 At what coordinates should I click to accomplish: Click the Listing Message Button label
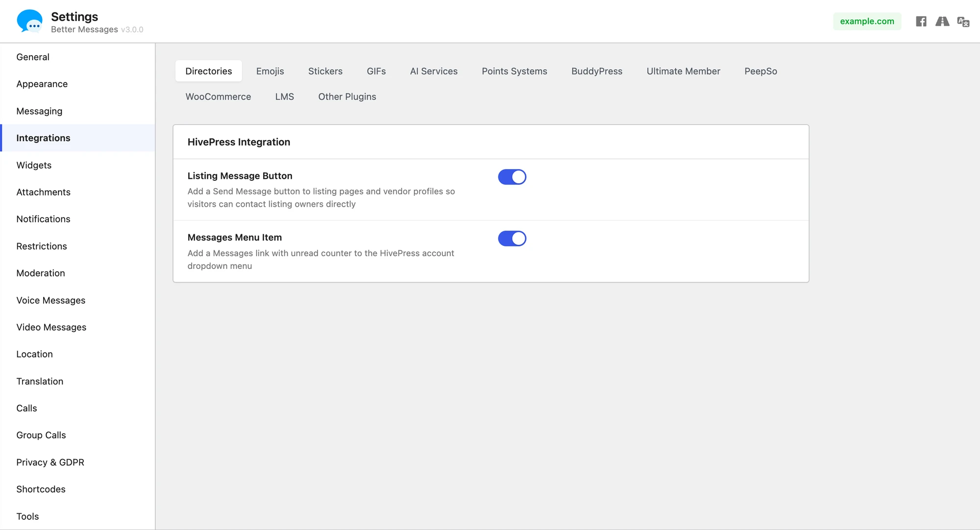click(x=240, y=176)
